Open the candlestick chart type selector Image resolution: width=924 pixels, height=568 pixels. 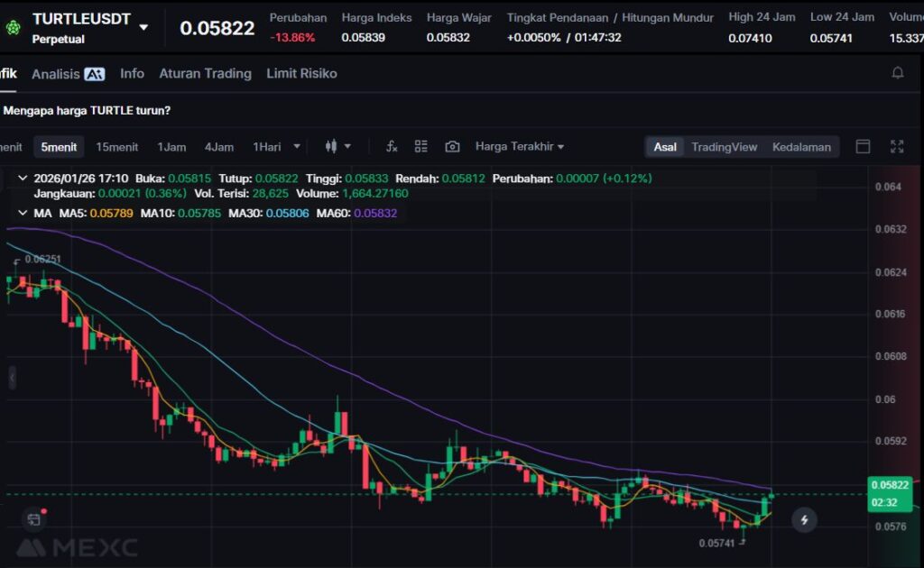pos(337,146)
